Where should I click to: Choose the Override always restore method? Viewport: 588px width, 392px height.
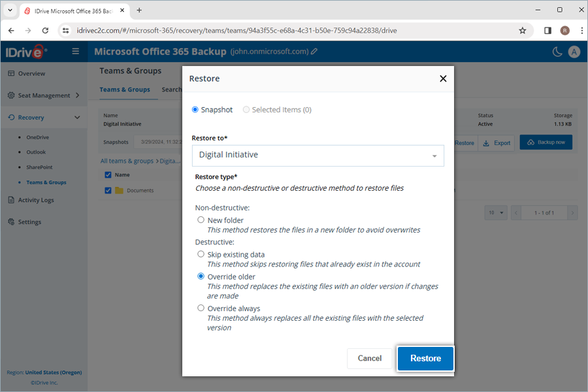tap(201, 308)
